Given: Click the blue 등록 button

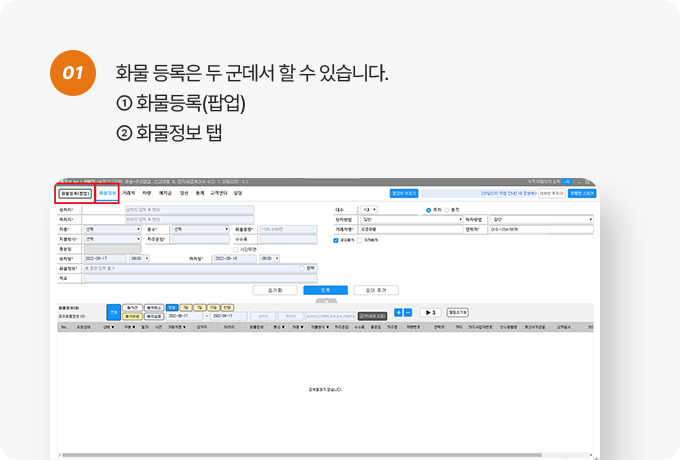Looking at the screenshot, I should click(325, 290).
